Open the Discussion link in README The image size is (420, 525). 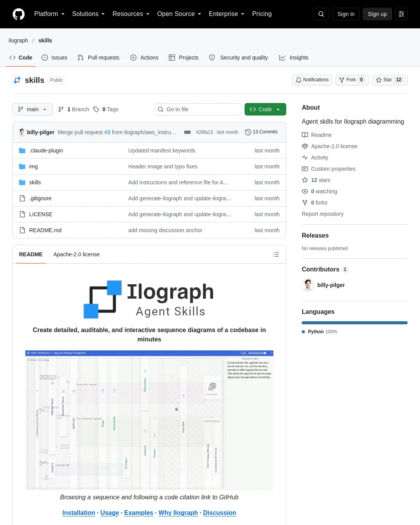[x=220, y=513]
